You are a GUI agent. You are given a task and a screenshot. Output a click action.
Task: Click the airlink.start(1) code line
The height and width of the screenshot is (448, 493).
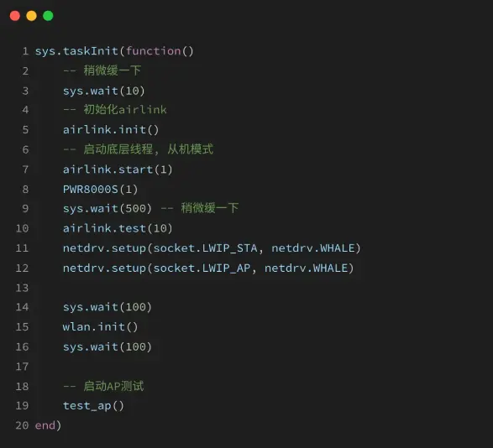pos(118,169)
